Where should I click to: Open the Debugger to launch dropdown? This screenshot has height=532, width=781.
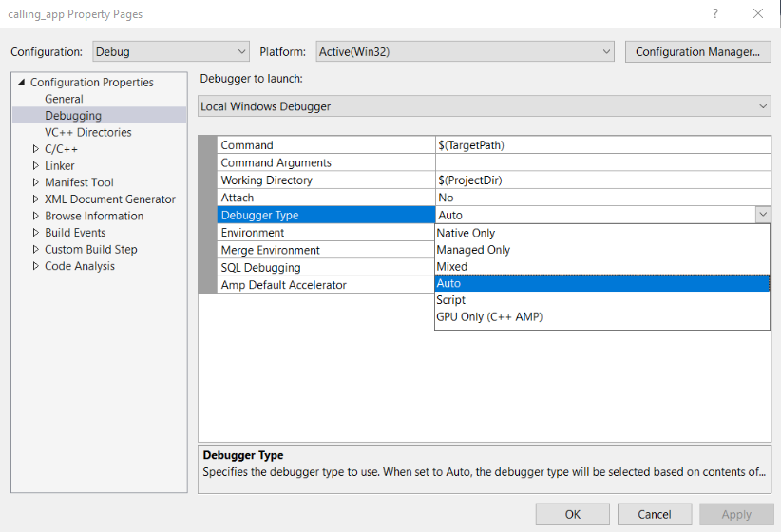(485, 106)
